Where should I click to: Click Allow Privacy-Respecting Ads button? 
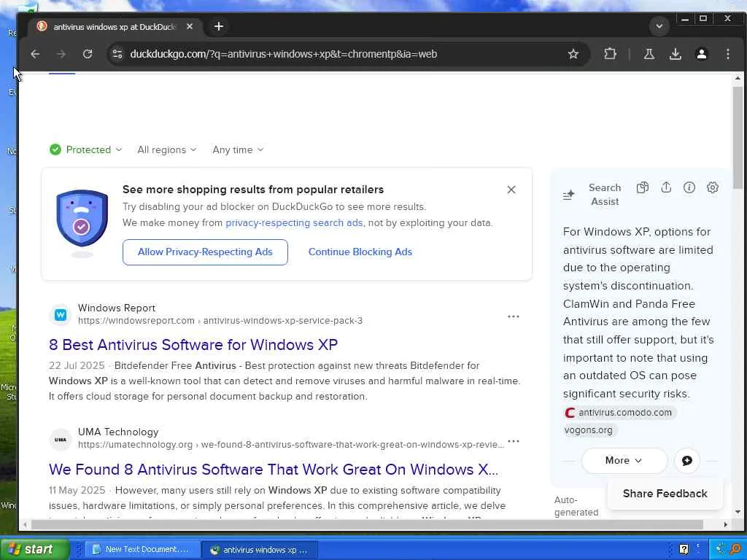[x=205, y=252]
